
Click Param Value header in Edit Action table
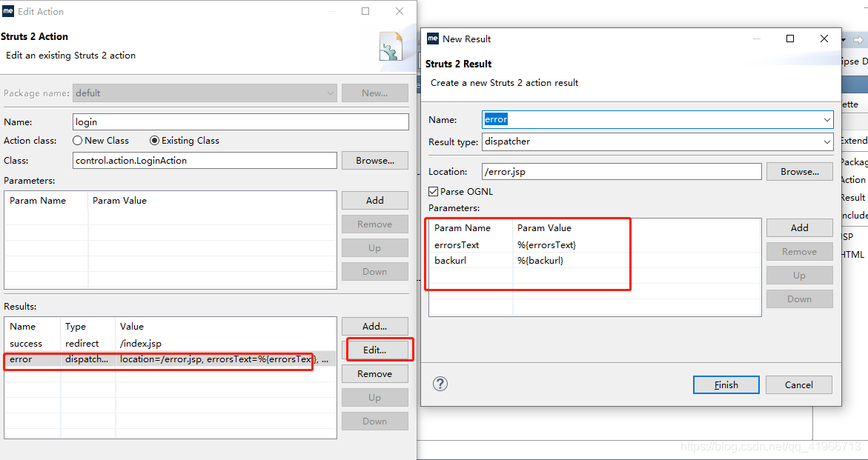point(119,200)
